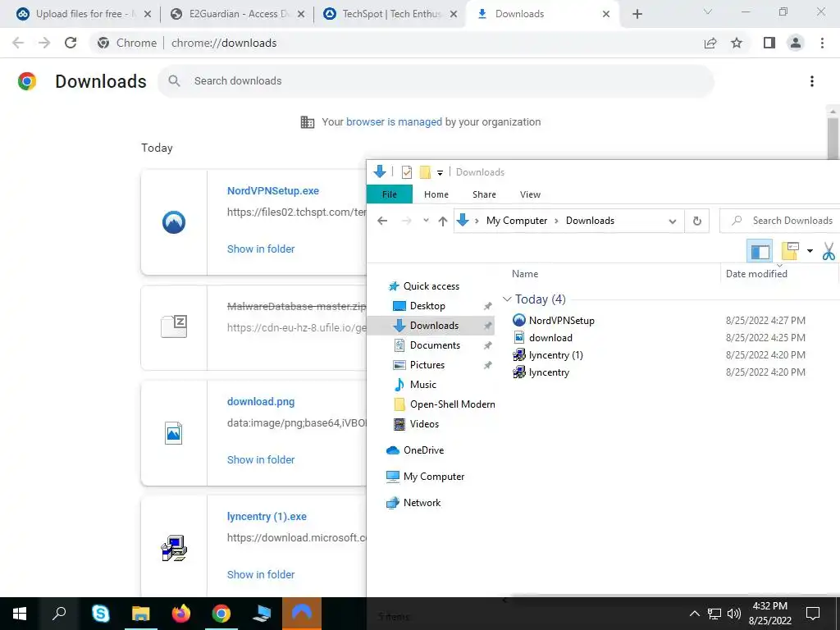The height and width of the screenshot is (630, 840).
Task: Select Pictures in navigation pane
Action: pos(427,365)
